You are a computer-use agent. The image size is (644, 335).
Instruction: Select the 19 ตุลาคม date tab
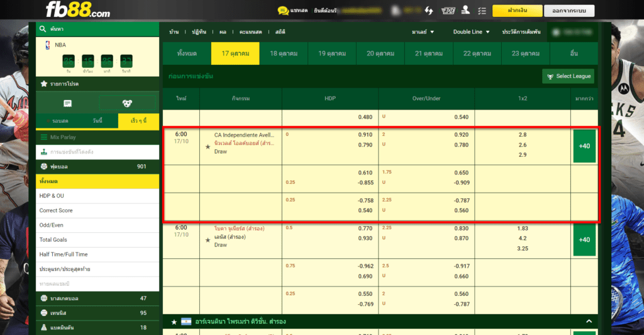[x=332, y=54]
